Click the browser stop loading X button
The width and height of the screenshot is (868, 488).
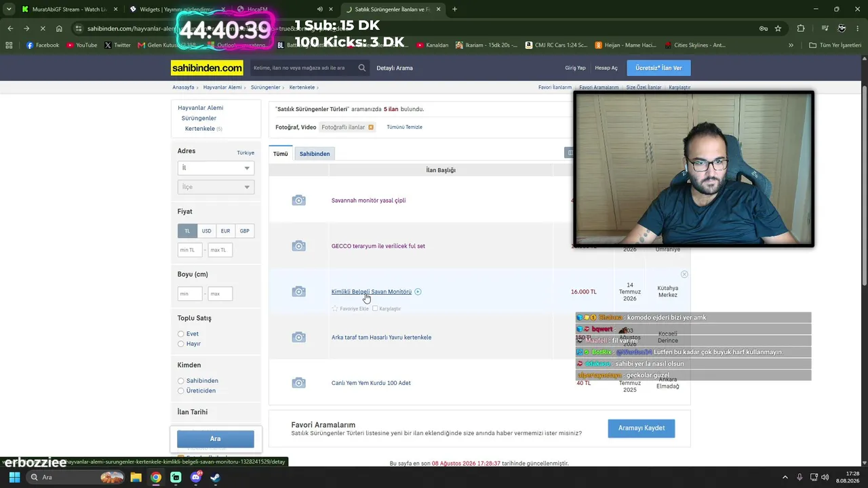click(x=42, y=28)
